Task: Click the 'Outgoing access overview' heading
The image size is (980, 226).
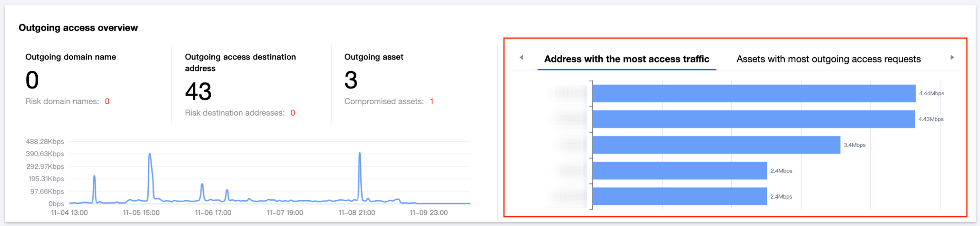Action: [x=78, y=28]
